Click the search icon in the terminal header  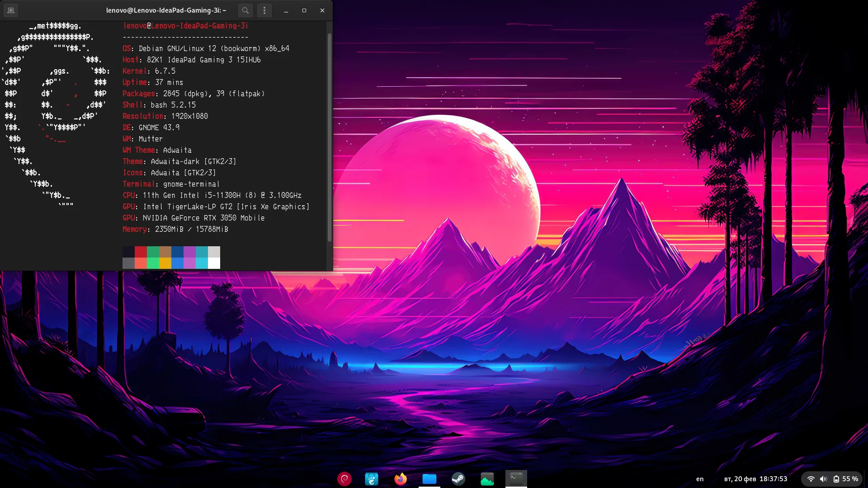245,10
